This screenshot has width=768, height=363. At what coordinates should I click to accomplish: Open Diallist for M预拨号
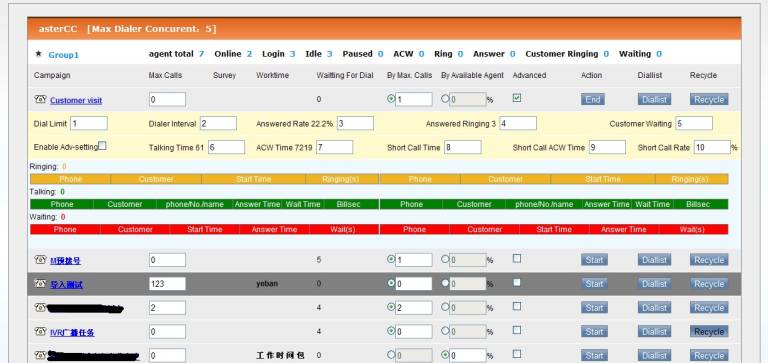pyautogui.click(x=654, y=260)
